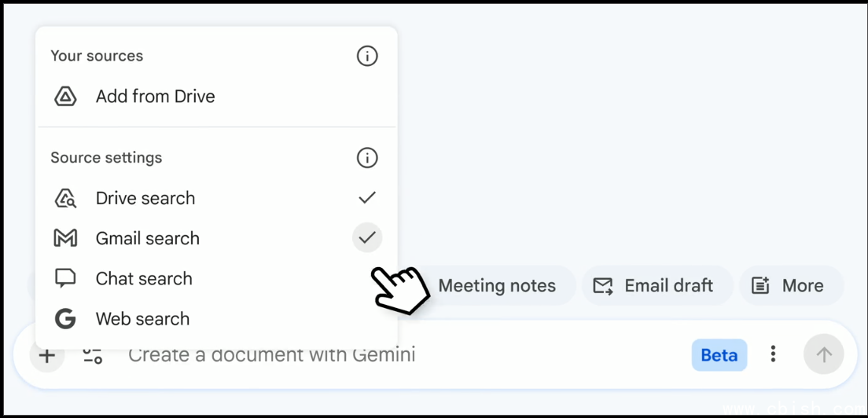Toggle the Gmail search checkmark off
This screenshot has width=868, height=418.
coord(367,237)
